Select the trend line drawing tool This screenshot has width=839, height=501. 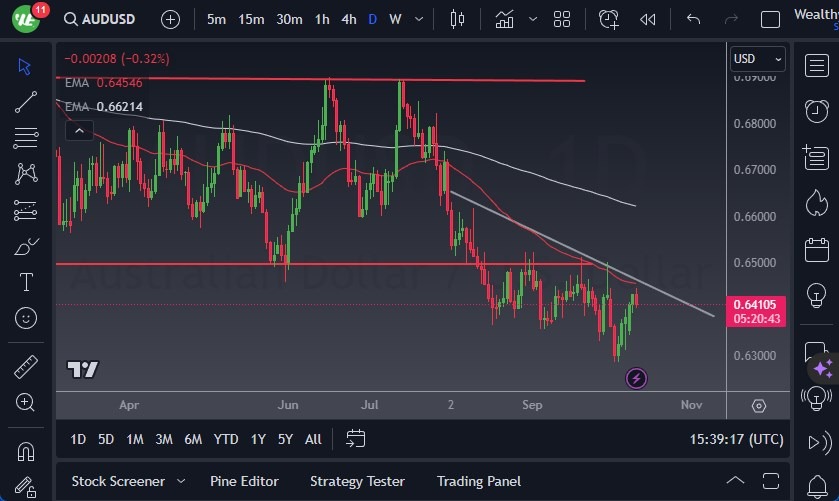[26, 102]
